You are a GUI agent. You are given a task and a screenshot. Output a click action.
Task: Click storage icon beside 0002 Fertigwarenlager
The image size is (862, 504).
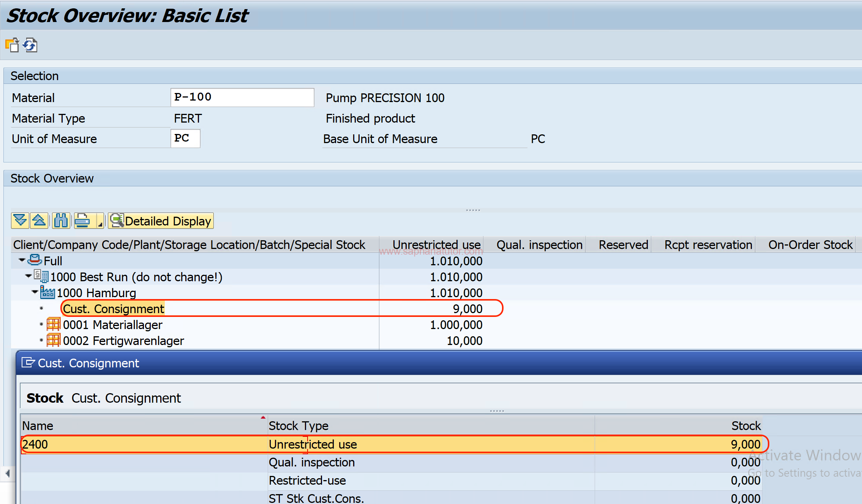(x=54, y=340)
